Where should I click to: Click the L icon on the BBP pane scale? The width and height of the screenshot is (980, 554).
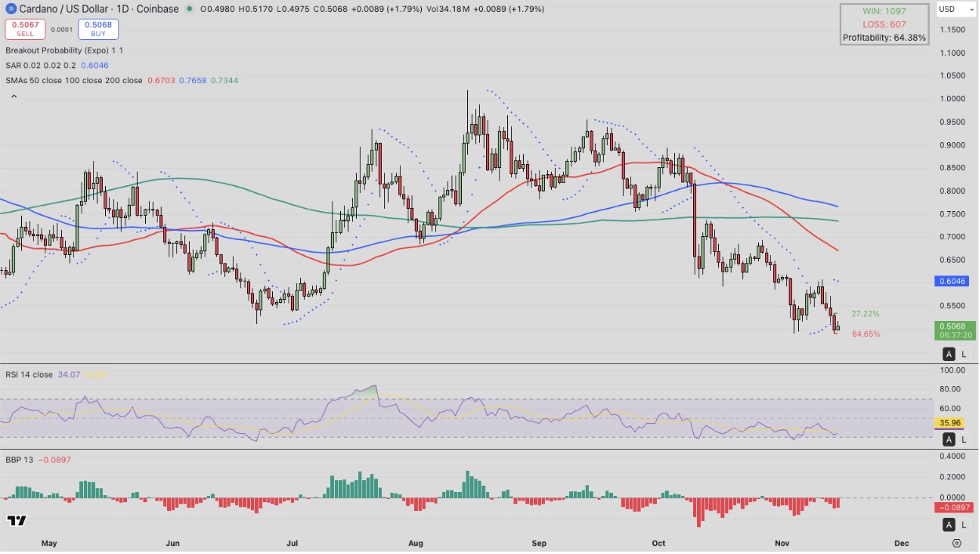963,524
